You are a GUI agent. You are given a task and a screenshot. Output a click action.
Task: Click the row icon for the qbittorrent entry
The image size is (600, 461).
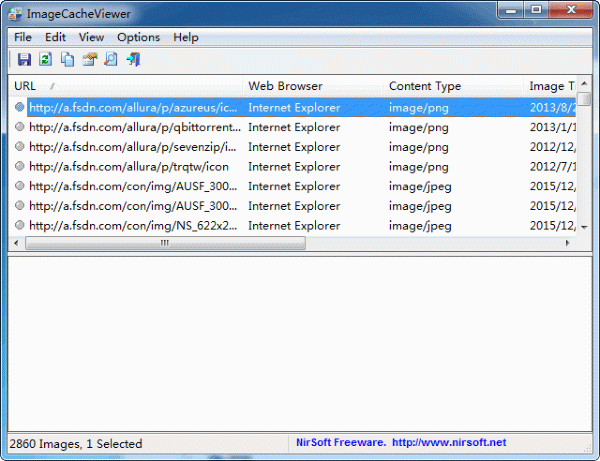pos(19,127)
